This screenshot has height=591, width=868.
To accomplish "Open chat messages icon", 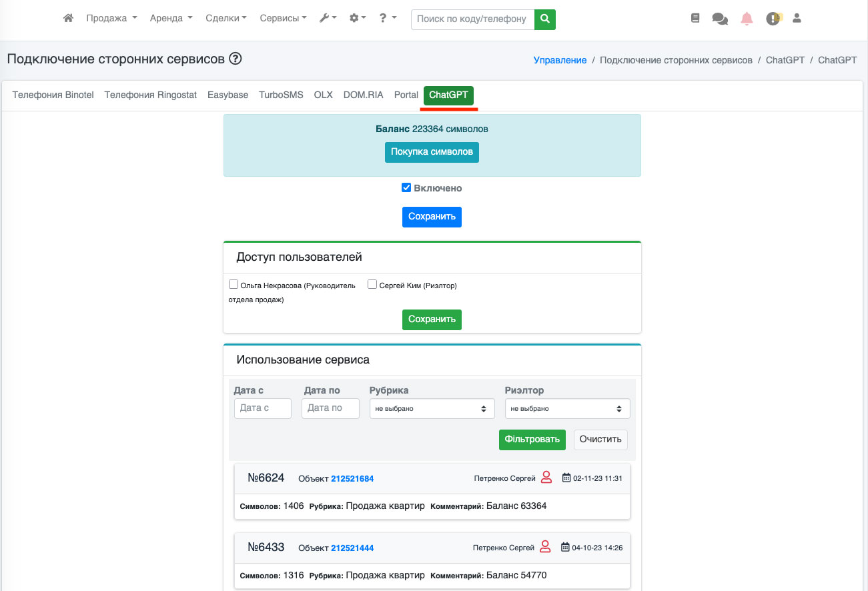I will (x=720, y=19).
